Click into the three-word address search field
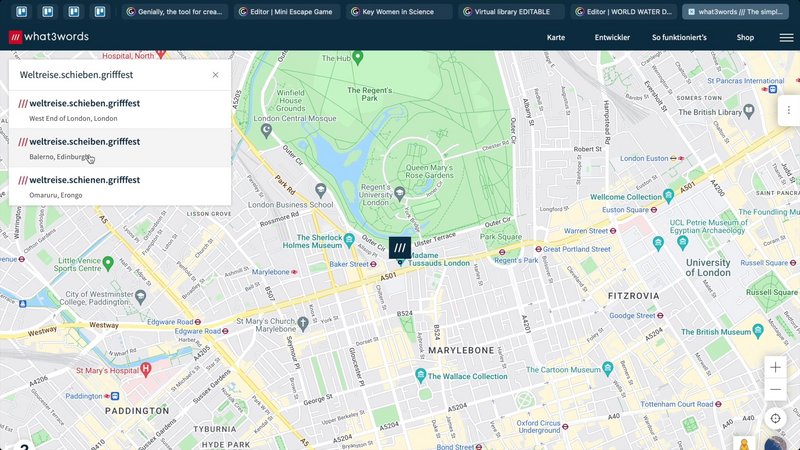800x450 pixels. [x=110, y=75]
